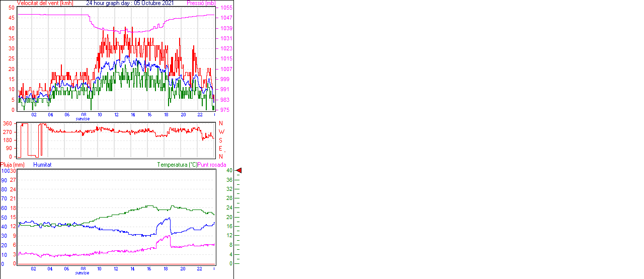Select the 'Pluja (mm)' legend label

(13, 165)
